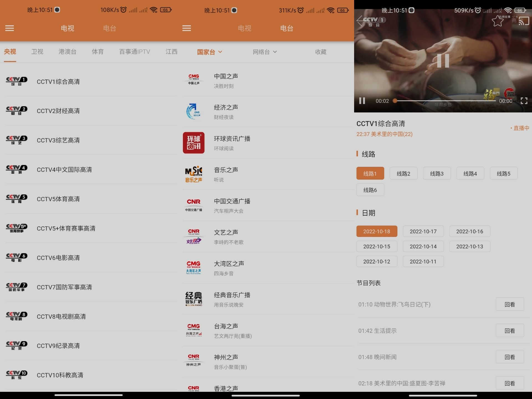Choose 线路6 stream source

pyautogui.click(x=370, y=190)
